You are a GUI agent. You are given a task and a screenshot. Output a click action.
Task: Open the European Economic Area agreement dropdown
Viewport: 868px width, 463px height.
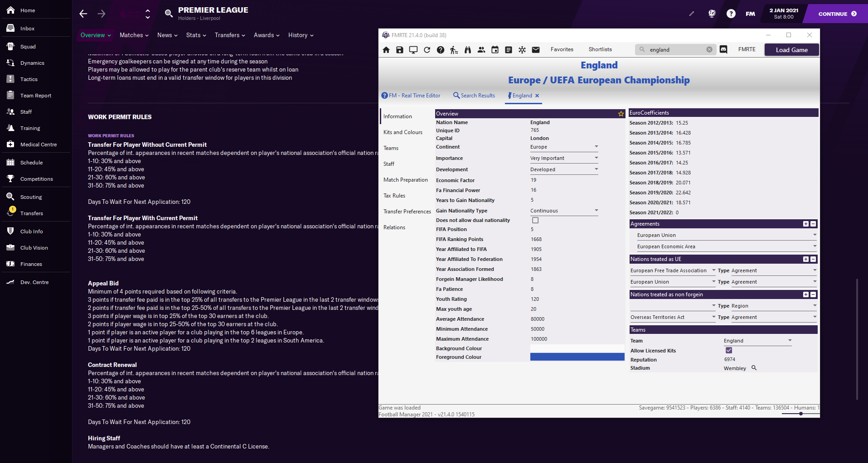click(727, 246)
